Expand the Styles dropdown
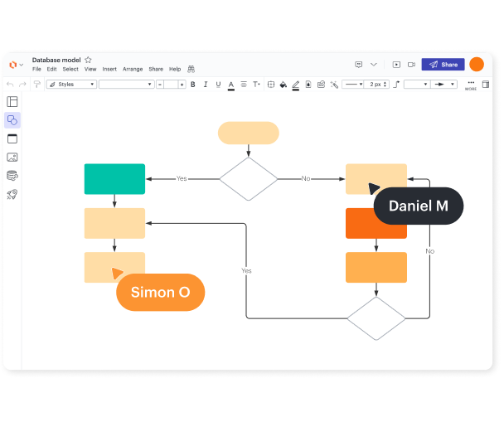The width and height of the screenshot is (504, 422). (x=71, y=85)
